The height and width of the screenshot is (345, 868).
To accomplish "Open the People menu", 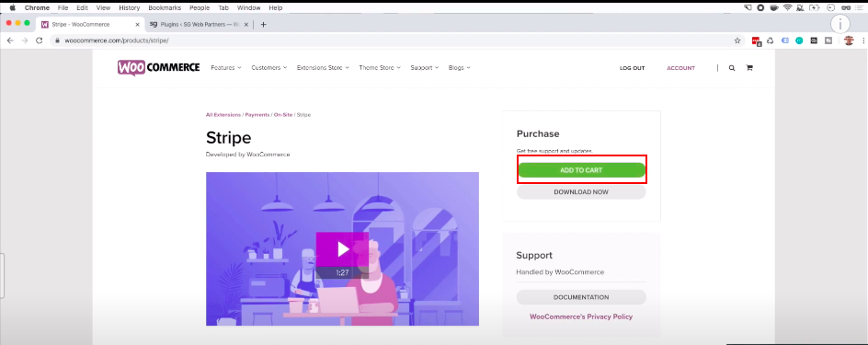I will click(x=200, y=7).
